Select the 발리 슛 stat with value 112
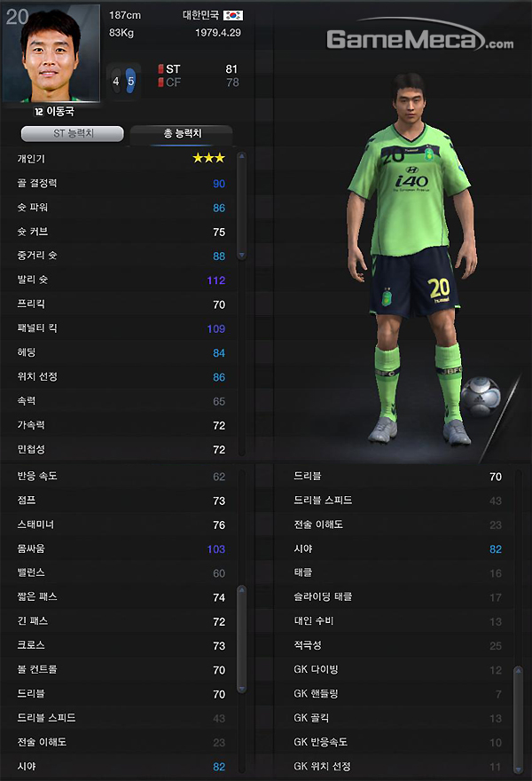Viewport: 532px width, 781px height. point(120,280)
